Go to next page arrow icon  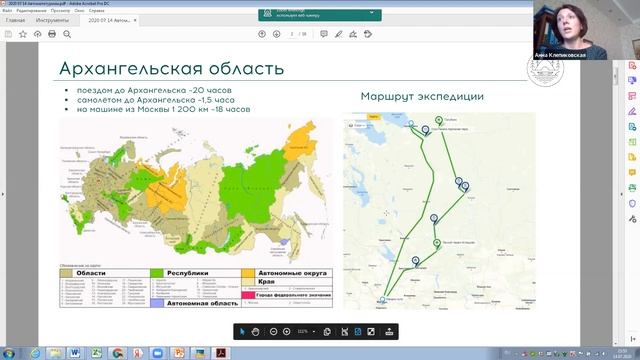click(x=276, y=34)
